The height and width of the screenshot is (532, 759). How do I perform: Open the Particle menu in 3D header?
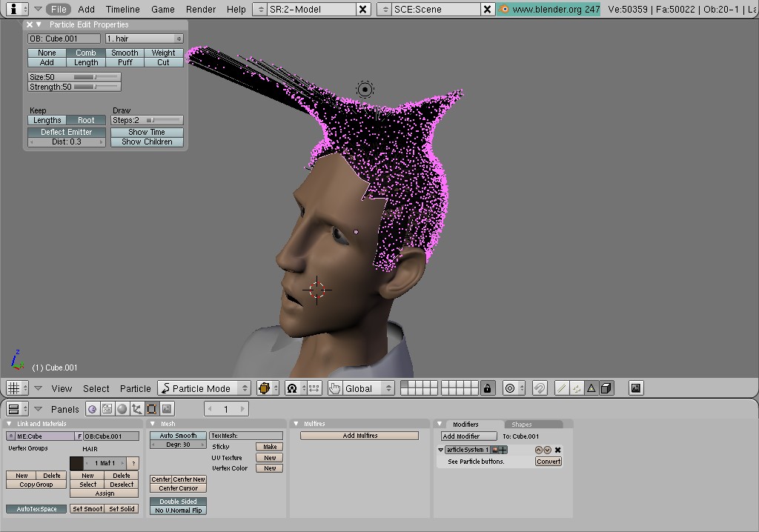[x=135, y=388]
